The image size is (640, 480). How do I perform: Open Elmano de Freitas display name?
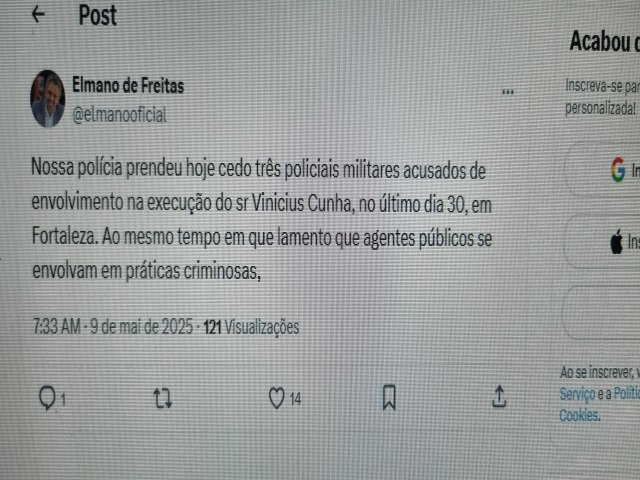pos(128,85)
